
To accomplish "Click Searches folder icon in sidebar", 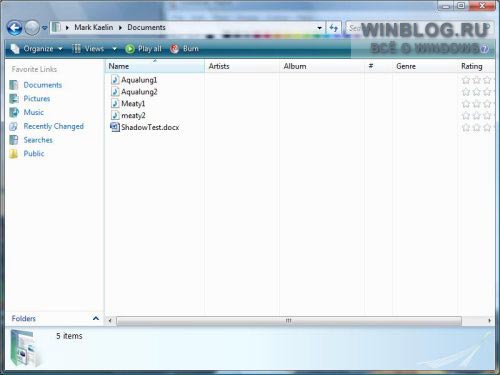I will (x=14, y=140).
